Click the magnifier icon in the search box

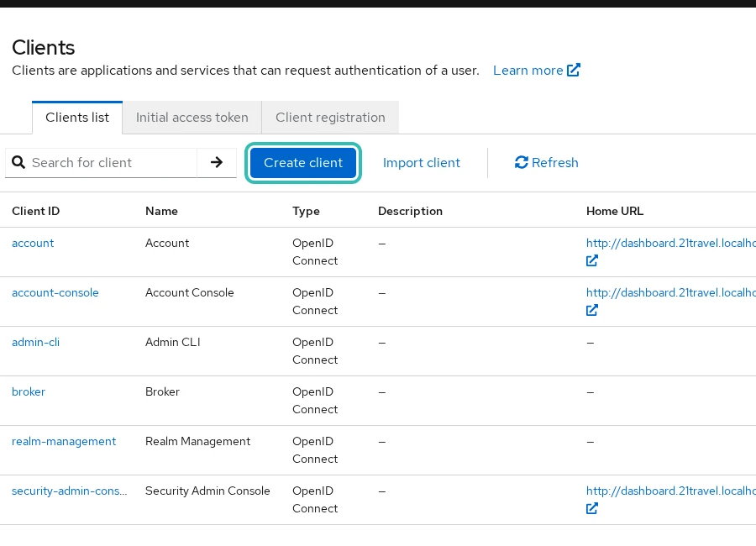click(x=18, y=163)
